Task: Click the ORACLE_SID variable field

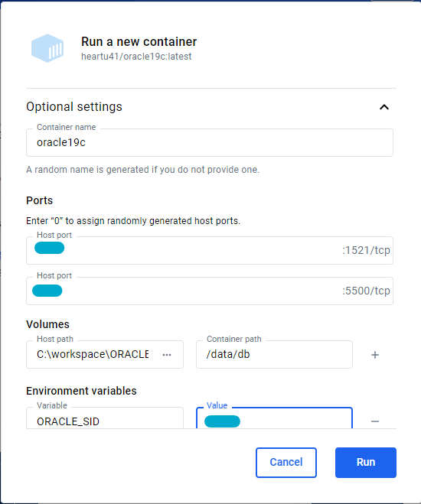Action: pyautogui.click(x=105, y=418)
